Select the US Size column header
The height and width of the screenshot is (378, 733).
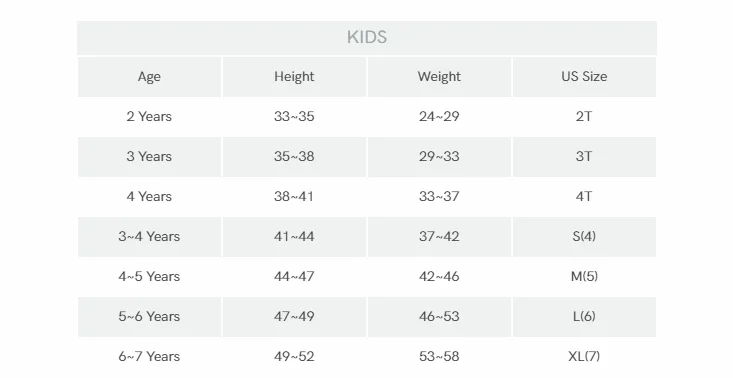tap(584, 77)
